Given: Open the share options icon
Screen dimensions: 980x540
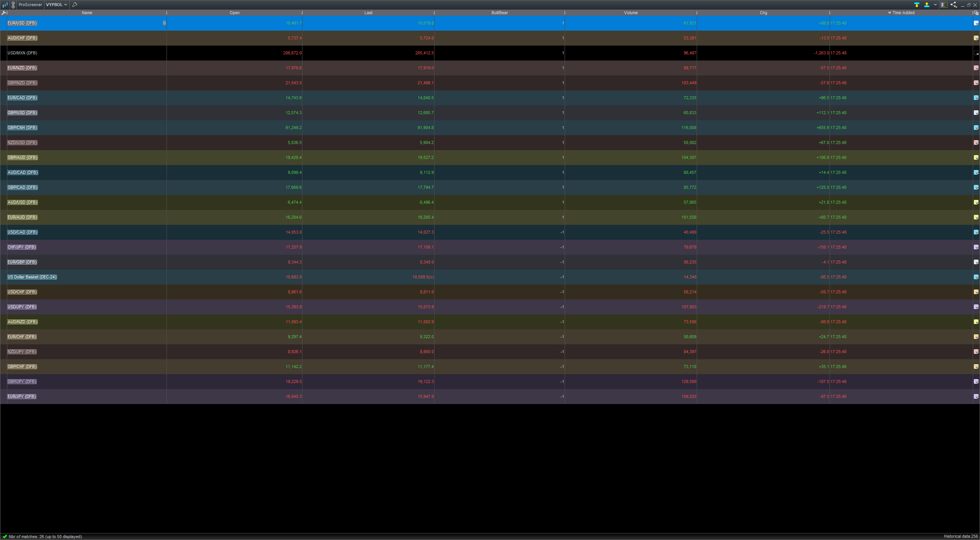Looking at the screenshot, I should [x=954, y=5].
